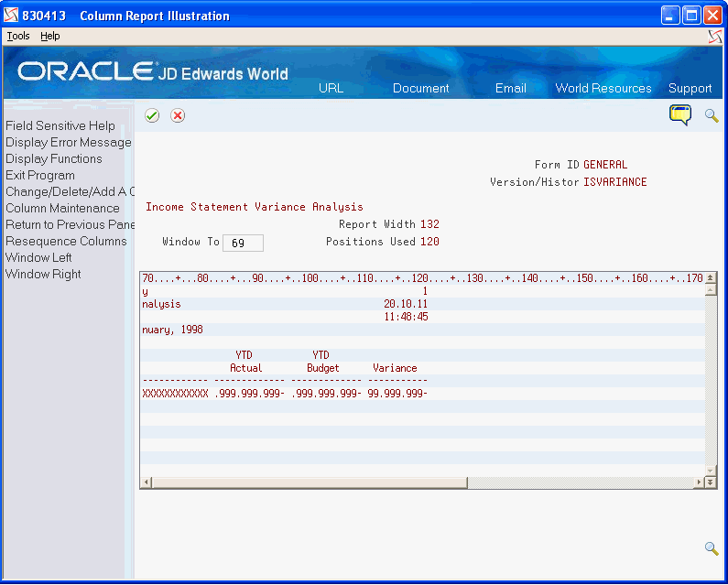728x585 pixels.
Task: Click the Report Width value 132
Action: (429, 224)
